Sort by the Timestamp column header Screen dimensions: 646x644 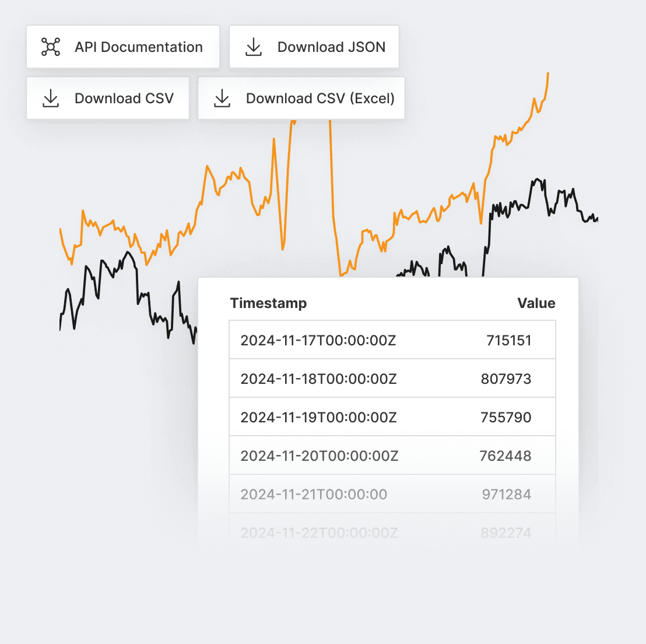[268, 303]
